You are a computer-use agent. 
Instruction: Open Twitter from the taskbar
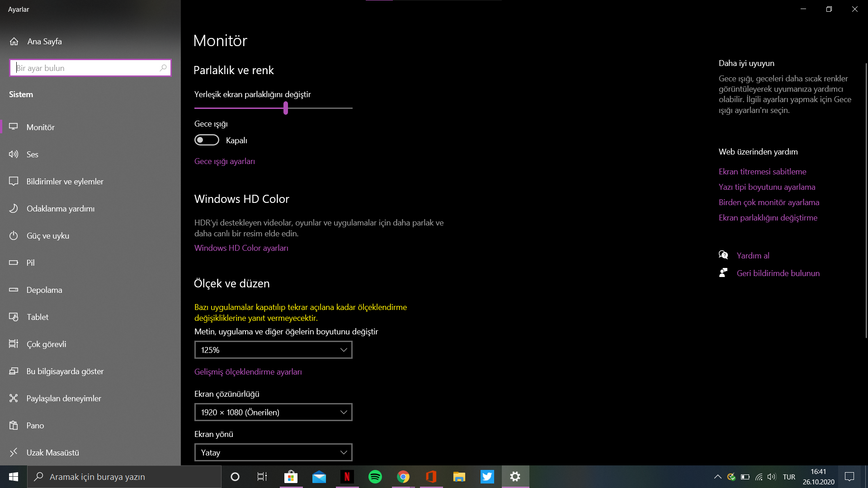click(487, 477)
